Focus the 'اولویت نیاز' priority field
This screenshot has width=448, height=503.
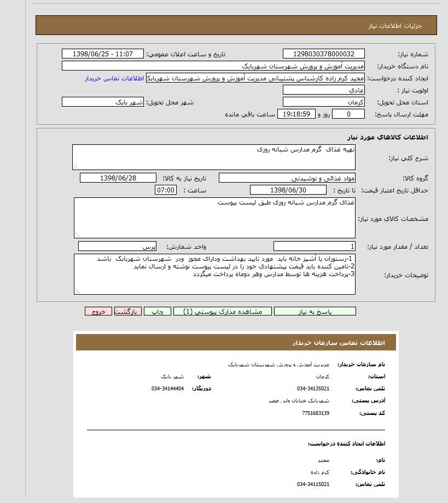[x=324, y=90]
